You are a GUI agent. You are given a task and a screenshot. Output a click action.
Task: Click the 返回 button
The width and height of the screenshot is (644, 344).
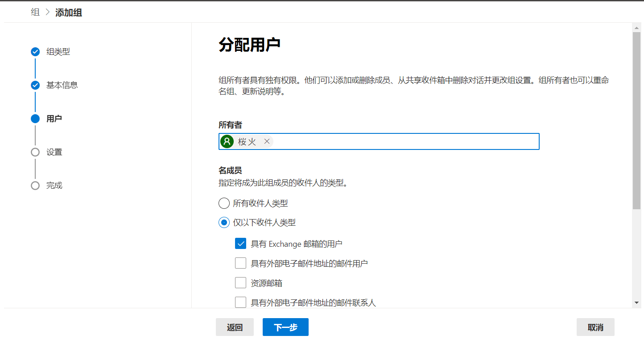(235, 327)
